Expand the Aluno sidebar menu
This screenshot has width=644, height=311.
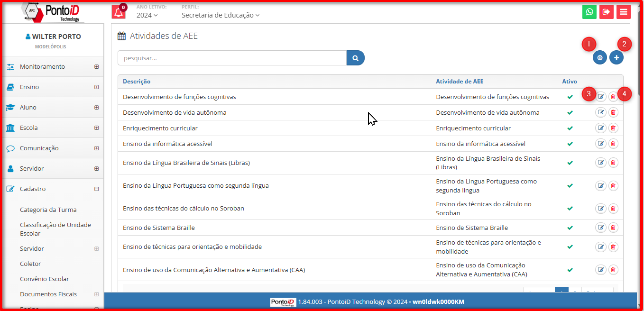[x=53, y=108]
